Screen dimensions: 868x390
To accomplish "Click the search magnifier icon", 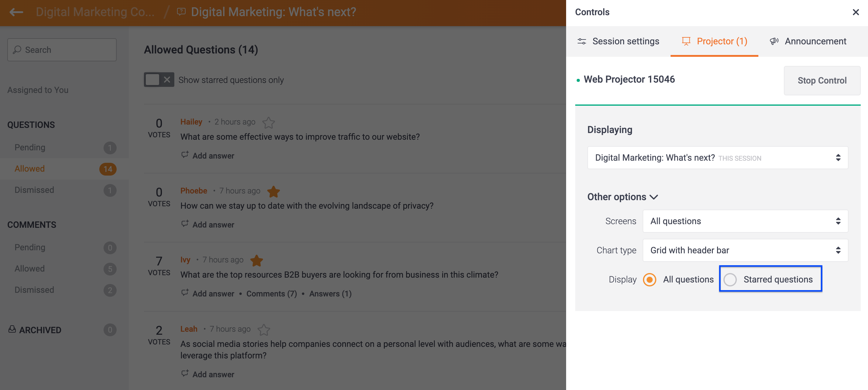I will [17, 50].
